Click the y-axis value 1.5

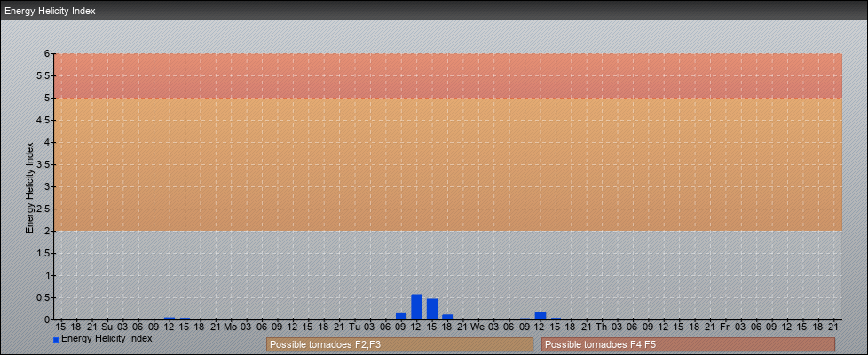click(x=43, y=253)
